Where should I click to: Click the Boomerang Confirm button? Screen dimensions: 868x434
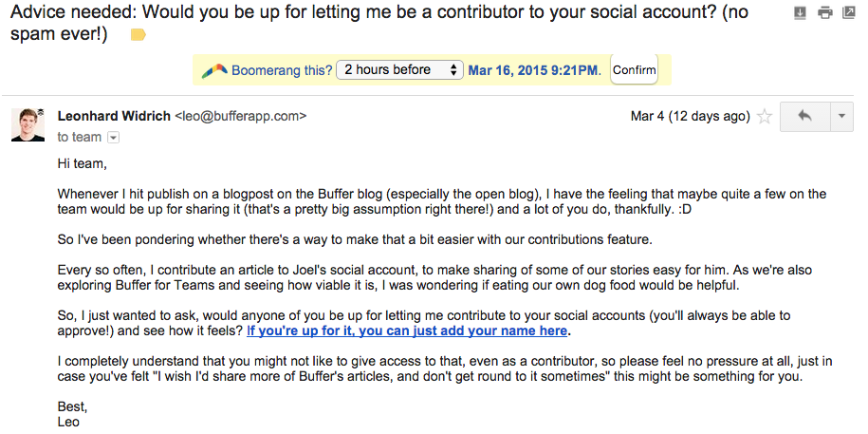(635, 70)
